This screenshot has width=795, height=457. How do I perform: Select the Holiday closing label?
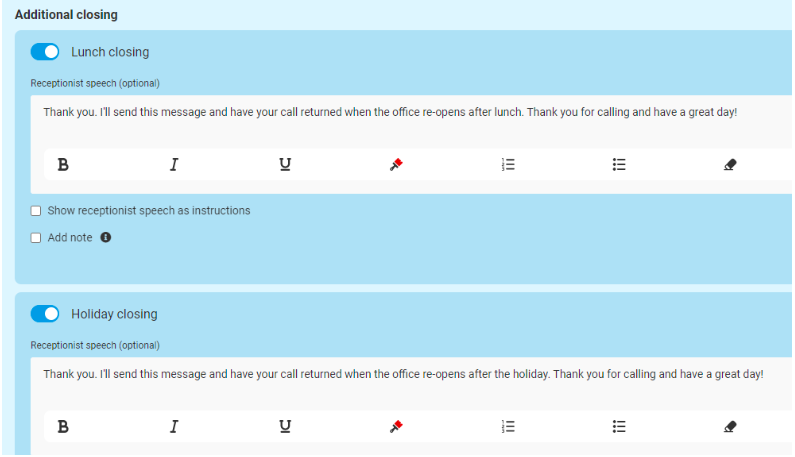114,314
